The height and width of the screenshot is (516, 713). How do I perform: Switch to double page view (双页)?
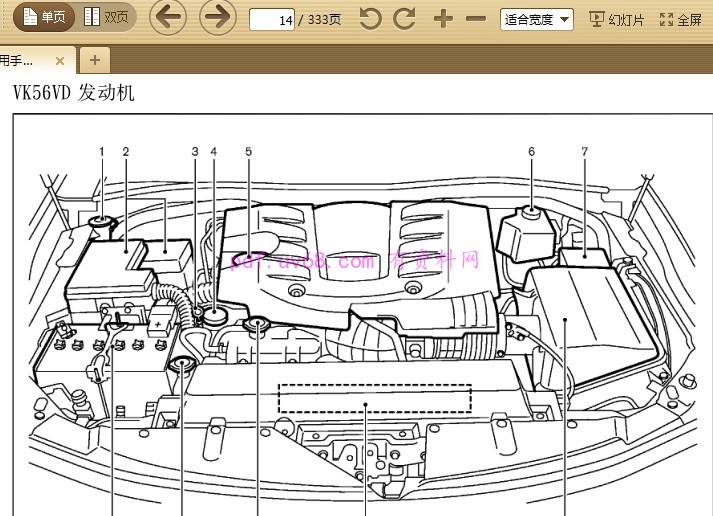click(106, 17)
